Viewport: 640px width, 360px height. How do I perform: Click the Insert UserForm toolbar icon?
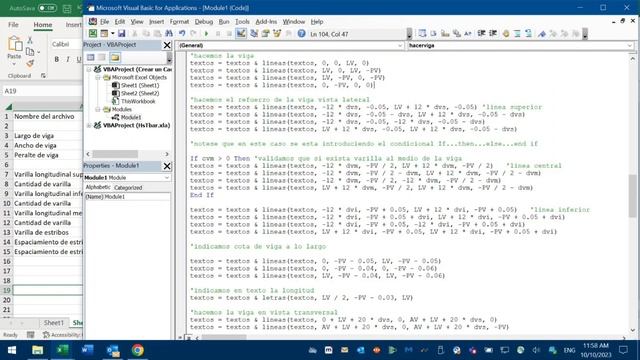pyautogui.click(x=104, y=33)
